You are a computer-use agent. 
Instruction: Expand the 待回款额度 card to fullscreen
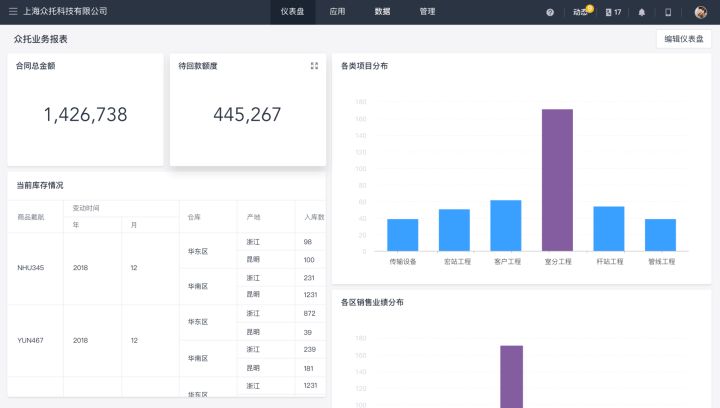[314, 66]
